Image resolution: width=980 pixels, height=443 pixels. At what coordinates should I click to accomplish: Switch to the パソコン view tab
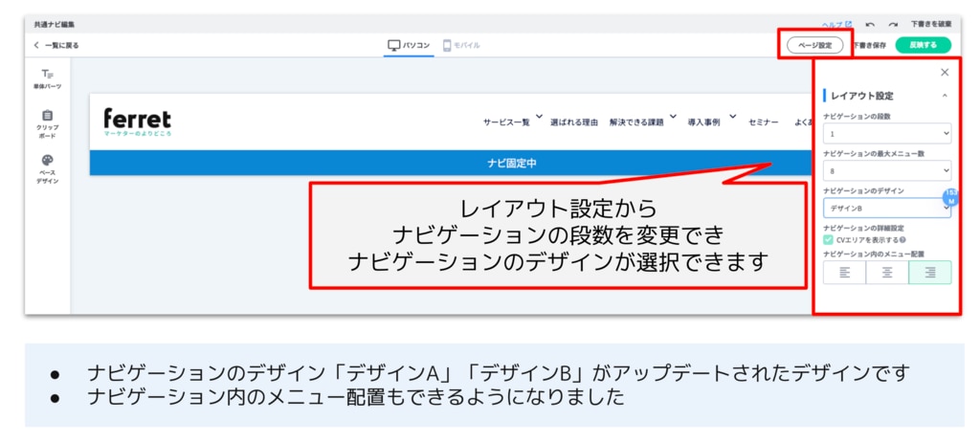[x=409, y=45]
